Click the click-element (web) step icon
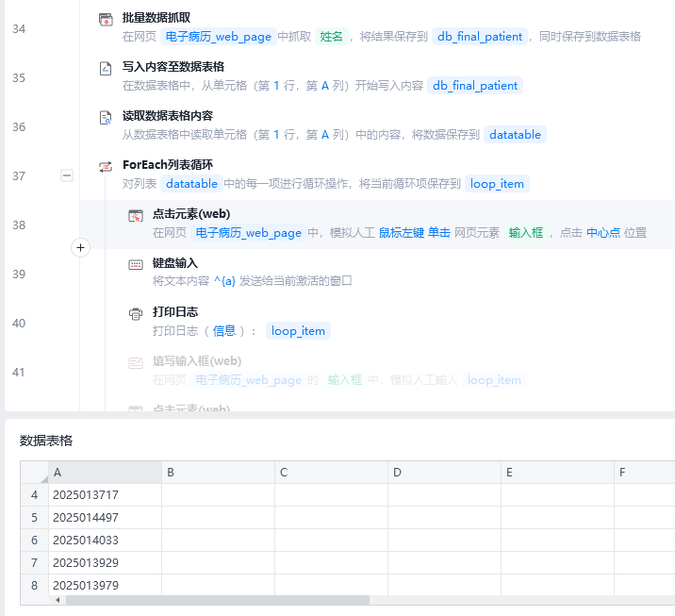The image size is (675, 616). click(136, 215)
